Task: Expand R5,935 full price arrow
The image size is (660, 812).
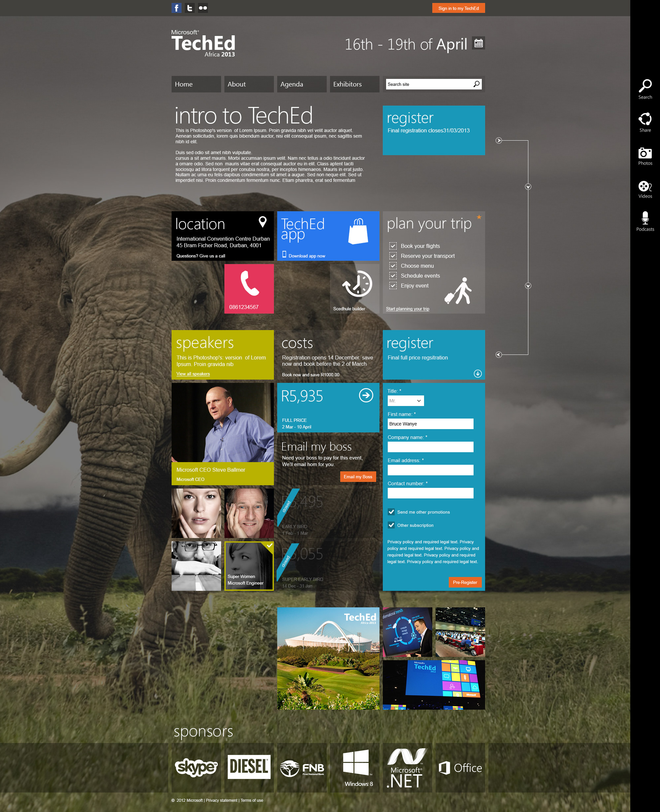Action: point(366,395)
